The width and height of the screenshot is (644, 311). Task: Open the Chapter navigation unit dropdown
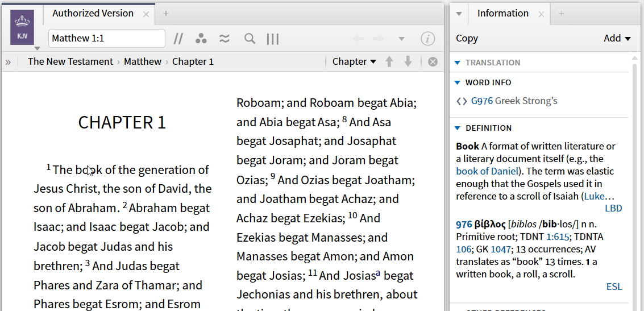click(x=354, y=61)
